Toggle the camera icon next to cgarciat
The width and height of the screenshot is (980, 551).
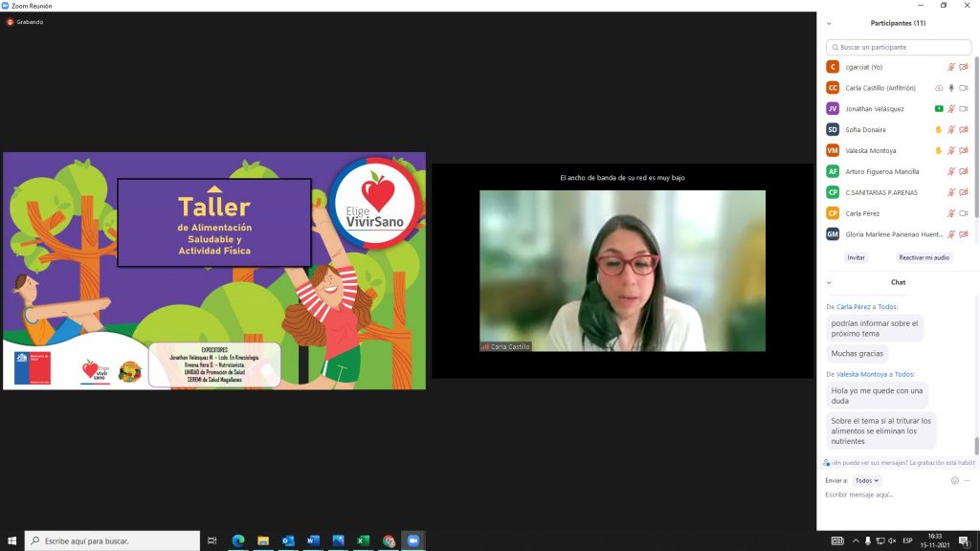964,67
